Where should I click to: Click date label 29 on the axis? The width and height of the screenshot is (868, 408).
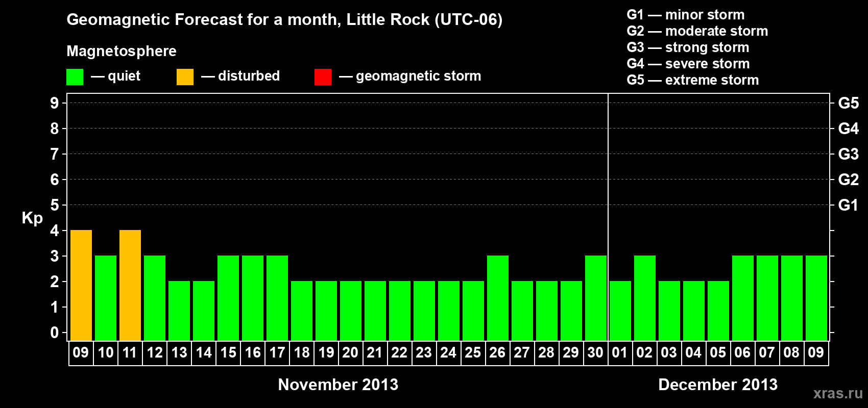point(571,353)
